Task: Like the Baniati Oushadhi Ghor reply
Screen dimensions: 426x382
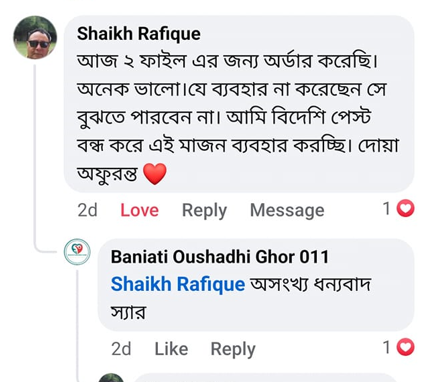Action: coord(171,349)
